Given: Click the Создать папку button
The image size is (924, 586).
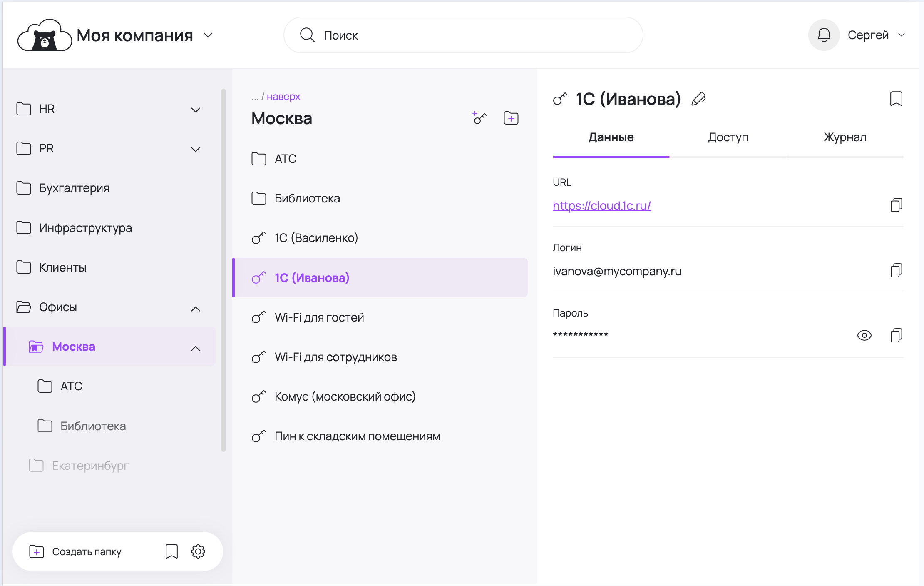Looking at the screenshot, I should pos(76,551).
